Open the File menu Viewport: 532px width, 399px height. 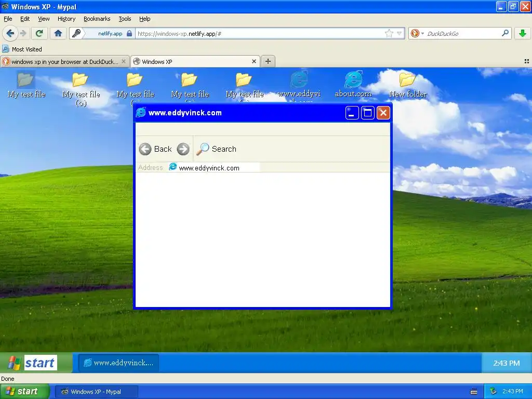(x=8, y=19)
